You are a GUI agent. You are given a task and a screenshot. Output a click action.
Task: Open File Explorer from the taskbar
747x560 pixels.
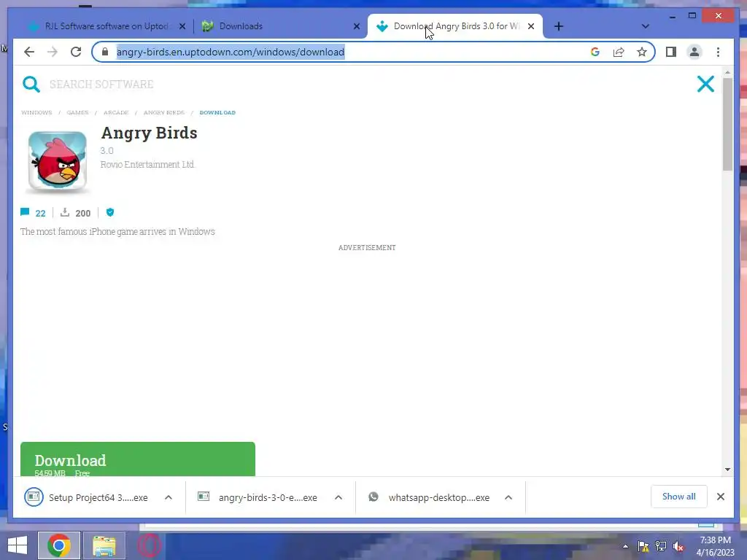(x=104, y=545)
